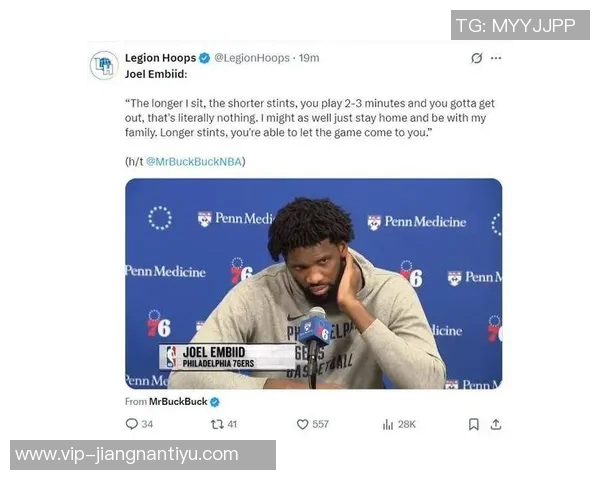Screen dimensions: 600x480
Task: Retweet the post with the repost icon
Action: point(217,424)
